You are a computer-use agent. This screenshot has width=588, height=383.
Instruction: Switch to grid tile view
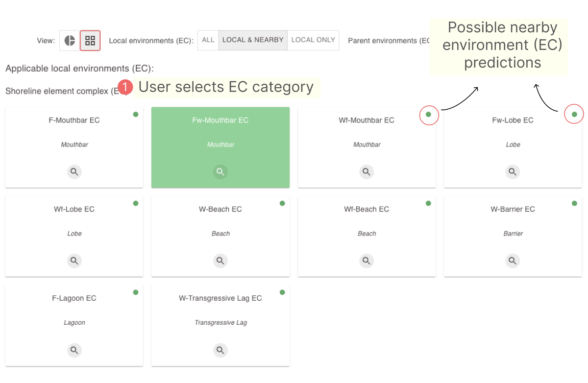(x=90, y=40)
